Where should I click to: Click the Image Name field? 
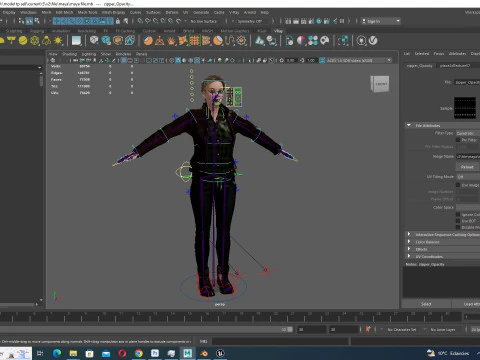468,156
